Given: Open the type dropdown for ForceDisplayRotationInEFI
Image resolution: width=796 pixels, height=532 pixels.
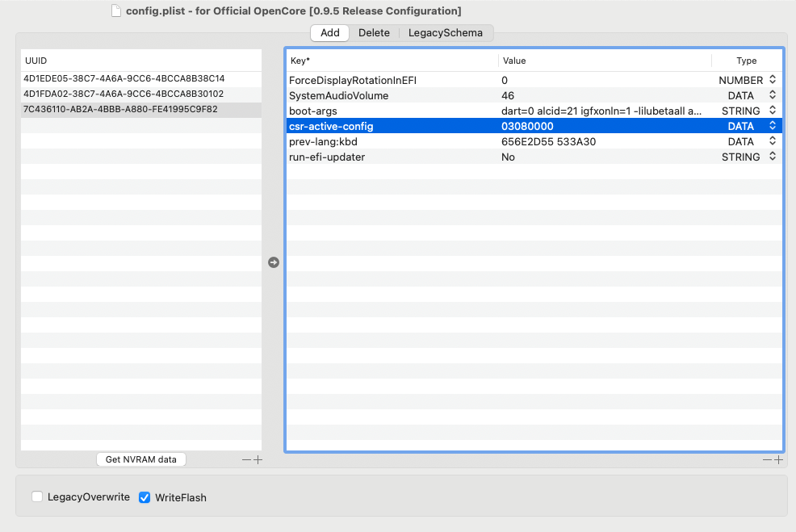Looking at the screenshot, I should tap(773, 80).
